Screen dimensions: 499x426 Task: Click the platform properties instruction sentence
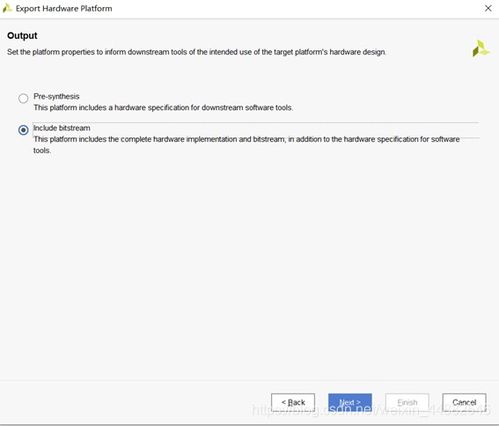[x=196, y=52]
